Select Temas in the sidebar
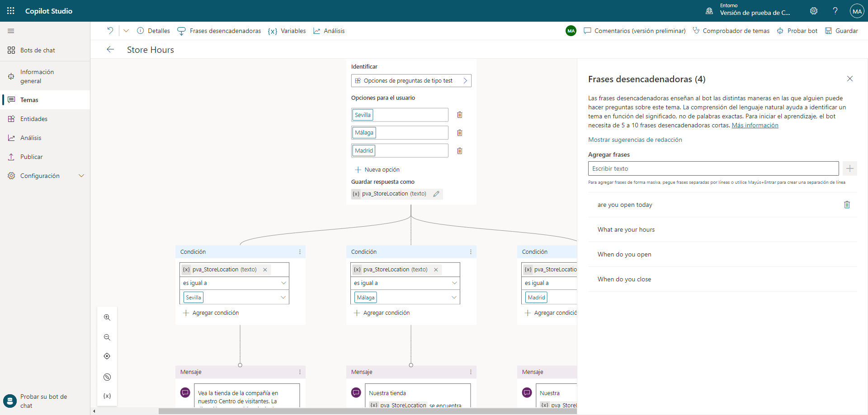 click(45, 100)
